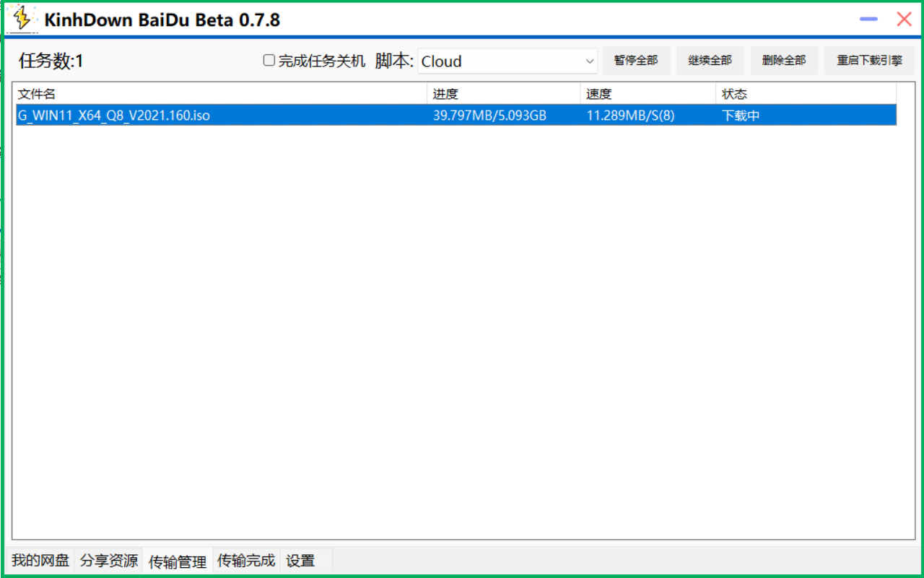Sort by 进度 column header

pyautogui.click(x=504, y=94)
